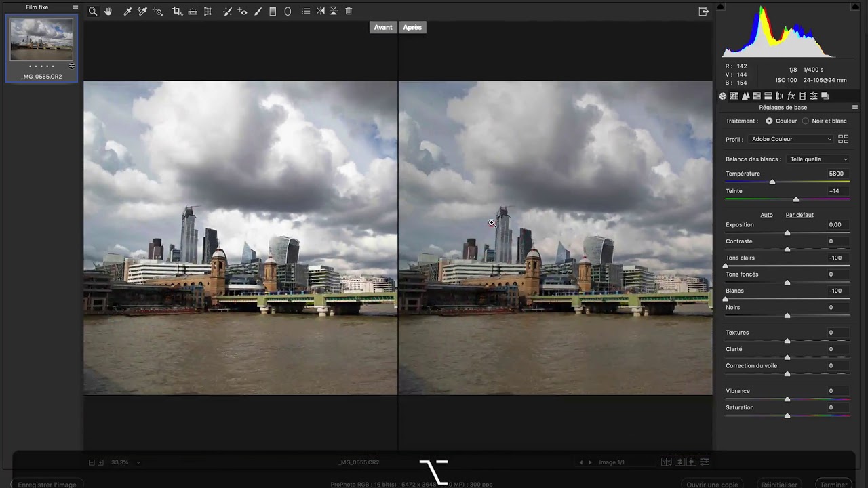Click the trash icon to mark for deletion
This screenshot has height=488, width=868.
point(349,12)
